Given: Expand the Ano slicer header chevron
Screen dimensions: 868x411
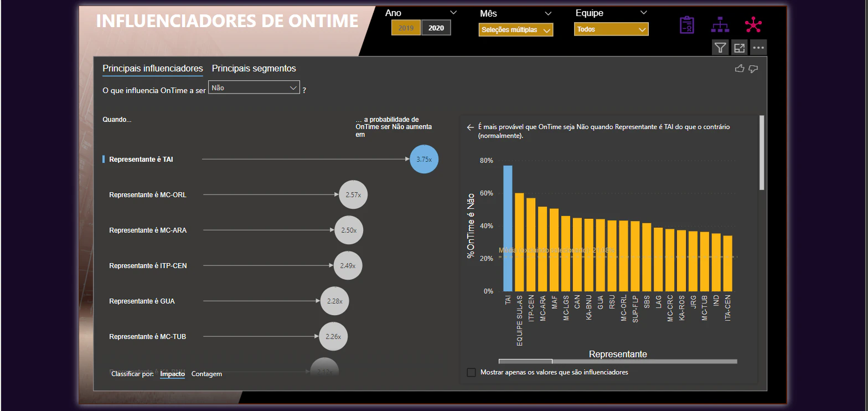Looking at the screenshot, I should (453, 13).
